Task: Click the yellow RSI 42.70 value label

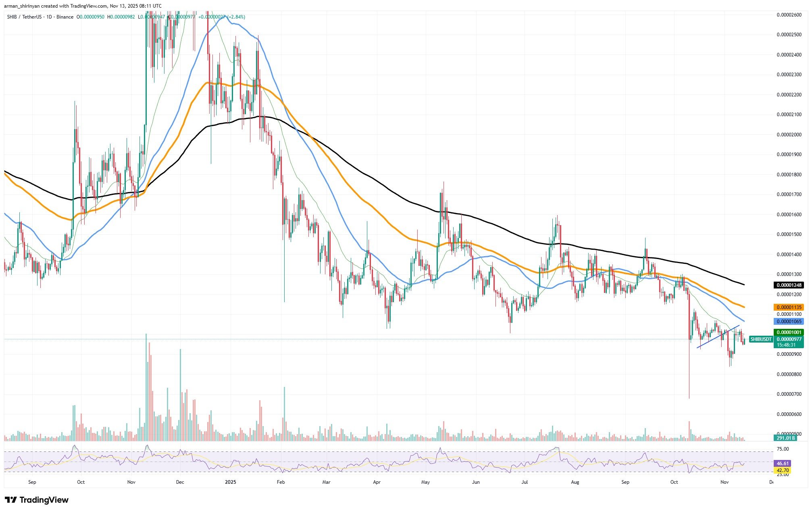Action: 783,470
